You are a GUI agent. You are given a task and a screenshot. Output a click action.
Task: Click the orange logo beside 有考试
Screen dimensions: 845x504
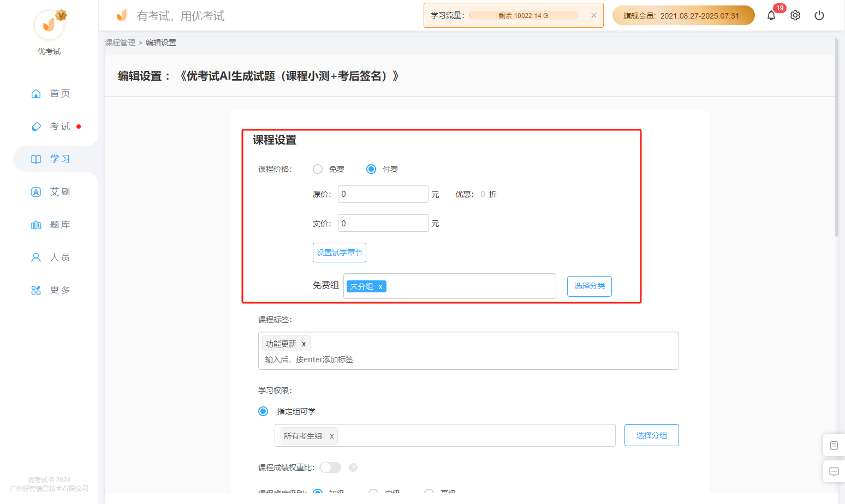click(122, 15)
